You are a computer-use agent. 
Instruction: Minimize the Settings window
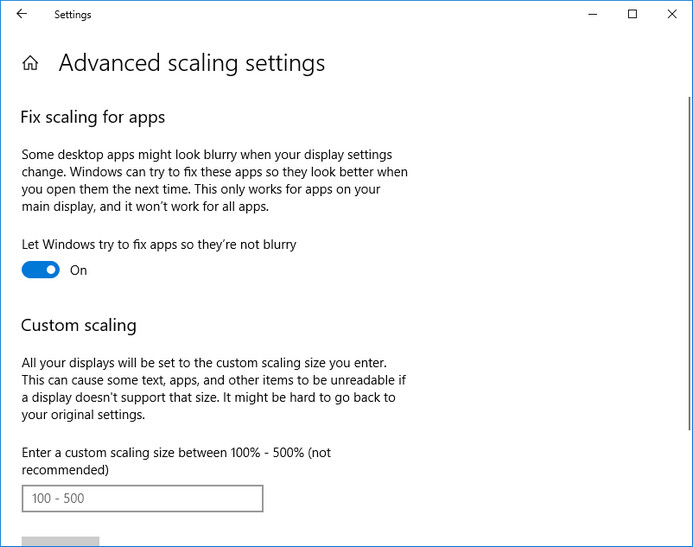click(x=593, y=14)
